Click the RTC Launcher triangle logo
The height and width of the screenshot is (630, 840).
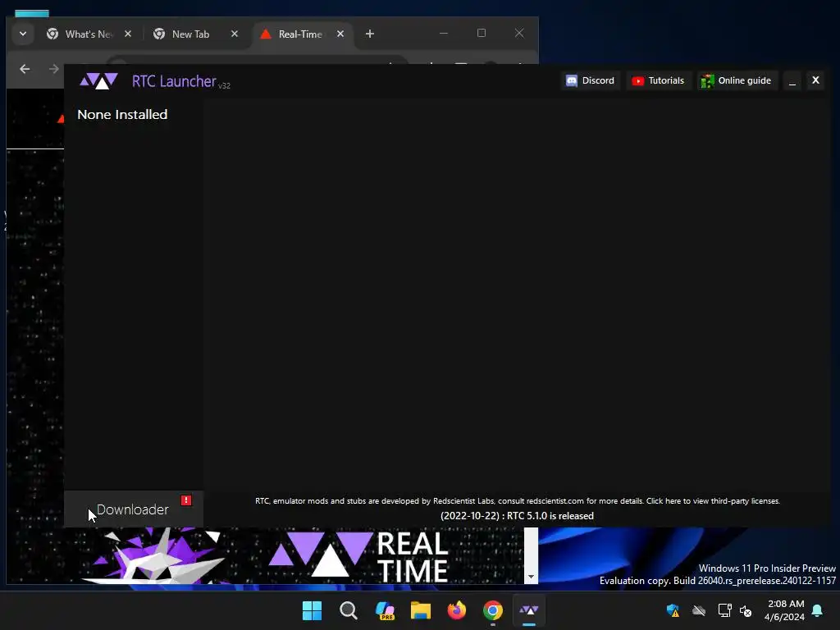(x=98, y=81)
